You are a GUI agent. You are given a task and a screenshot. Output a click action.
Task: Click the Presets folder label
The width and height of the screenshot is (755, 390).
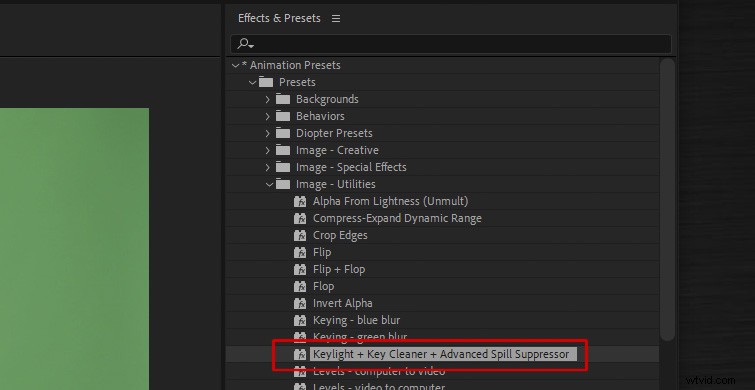(297, 82)
